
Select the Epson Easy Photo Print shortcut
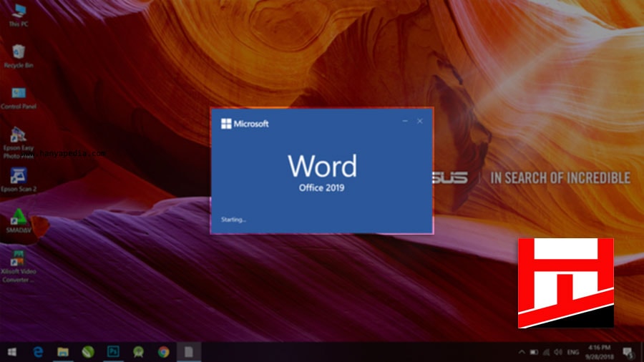point(18,143)
